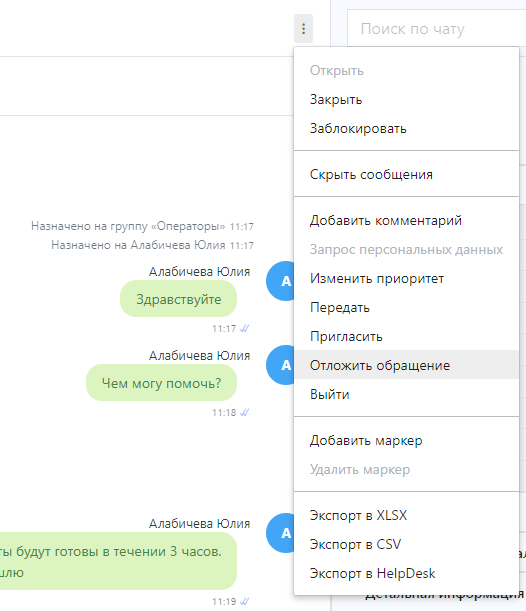The height and width of the screenshot is (611, 526).
Task: Click the avatar beside the 11:19 message
Action: point(281,533)
